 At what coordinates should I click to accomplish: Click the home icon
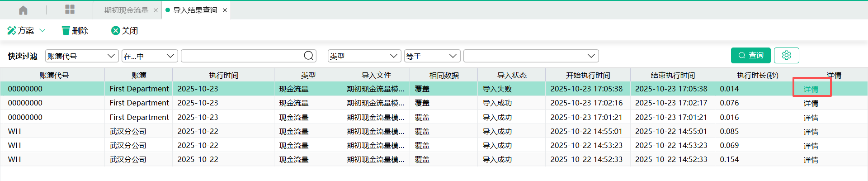pyautogui.click(x=23, y=10)
